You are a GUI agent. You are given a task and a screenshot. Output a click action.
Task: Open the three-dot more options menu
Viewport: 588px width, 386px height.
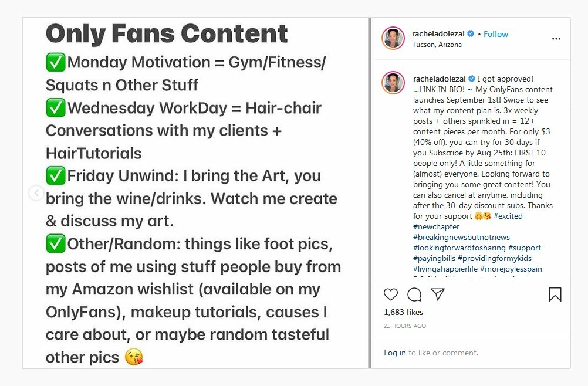coord(556,39)
